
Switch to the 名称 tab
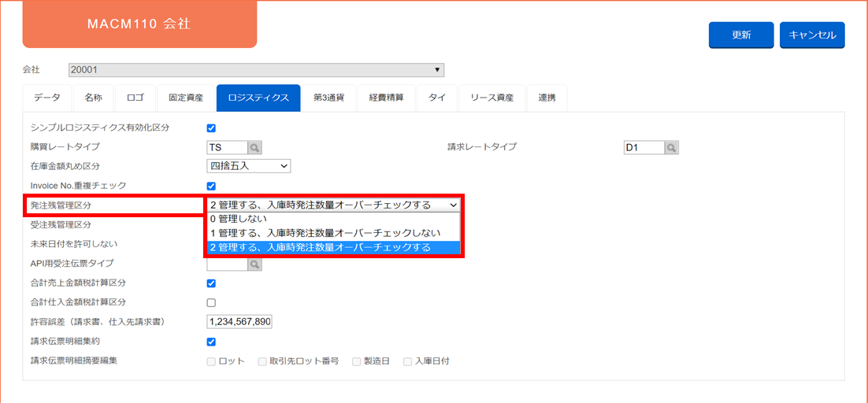pos(93,98)
